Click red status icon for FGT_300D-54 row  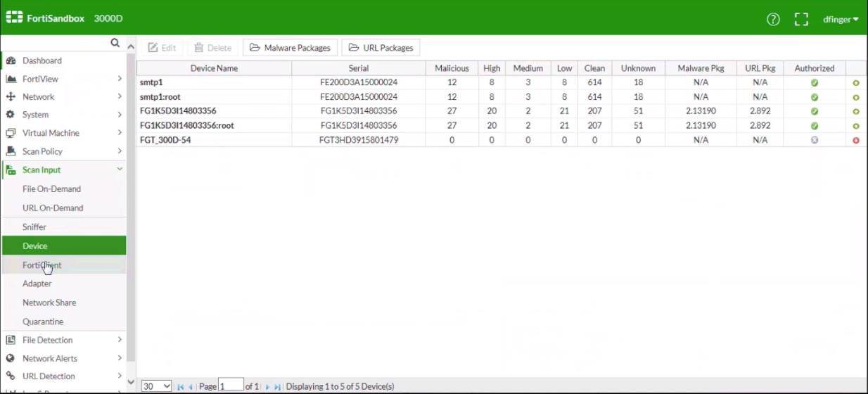click(x=856, y=140)
